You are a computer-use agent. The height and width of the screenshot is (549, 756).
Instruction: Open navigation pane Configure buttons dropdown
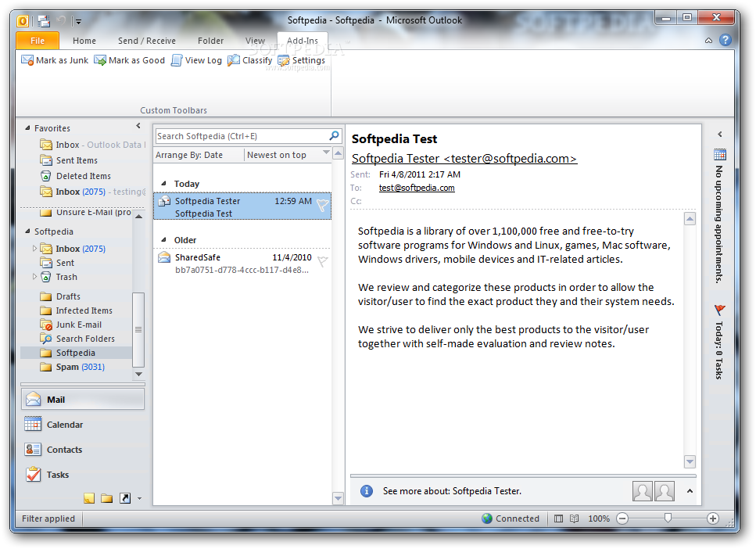pos(139,498)
